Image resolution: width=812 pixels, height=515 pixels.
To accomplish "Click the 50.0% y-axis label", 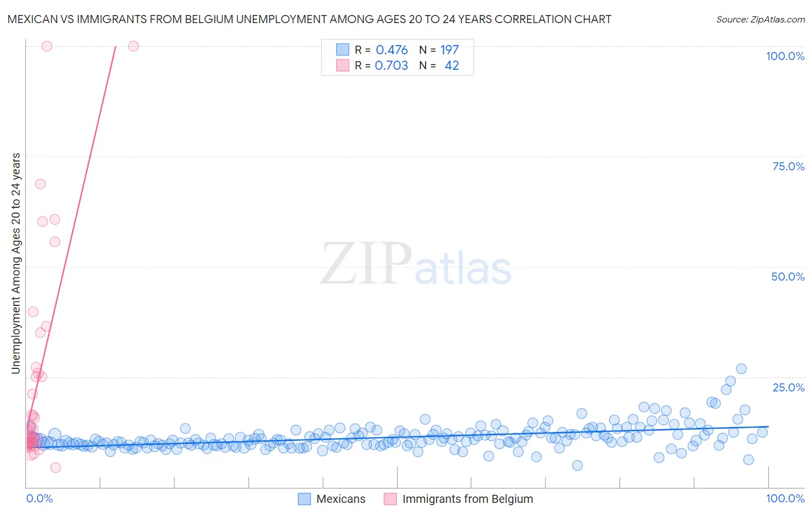I will [x=788, y=277].
